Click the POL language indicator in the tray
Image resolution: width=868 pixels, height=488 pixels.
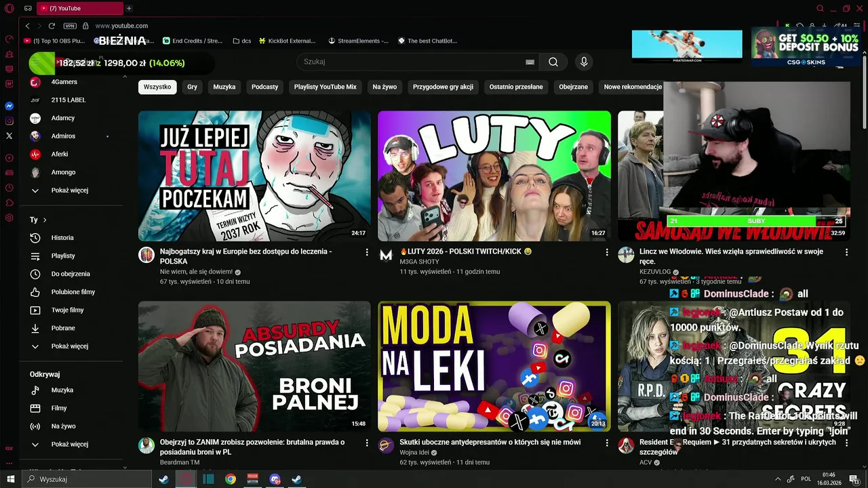806,479
